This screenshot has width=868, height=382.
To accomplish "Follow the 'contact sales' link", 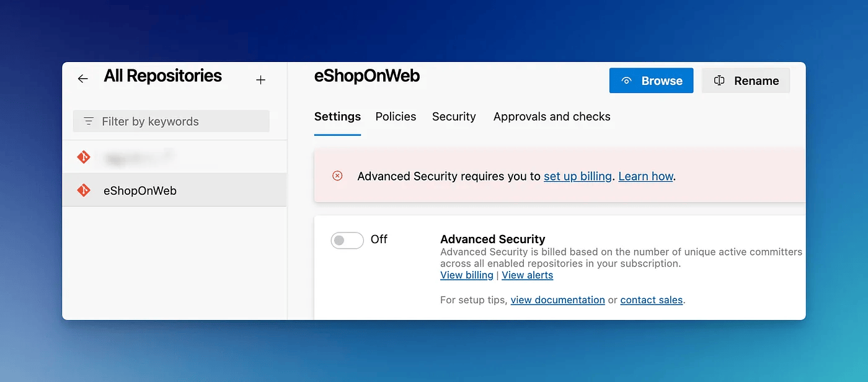I will (651, 300).
